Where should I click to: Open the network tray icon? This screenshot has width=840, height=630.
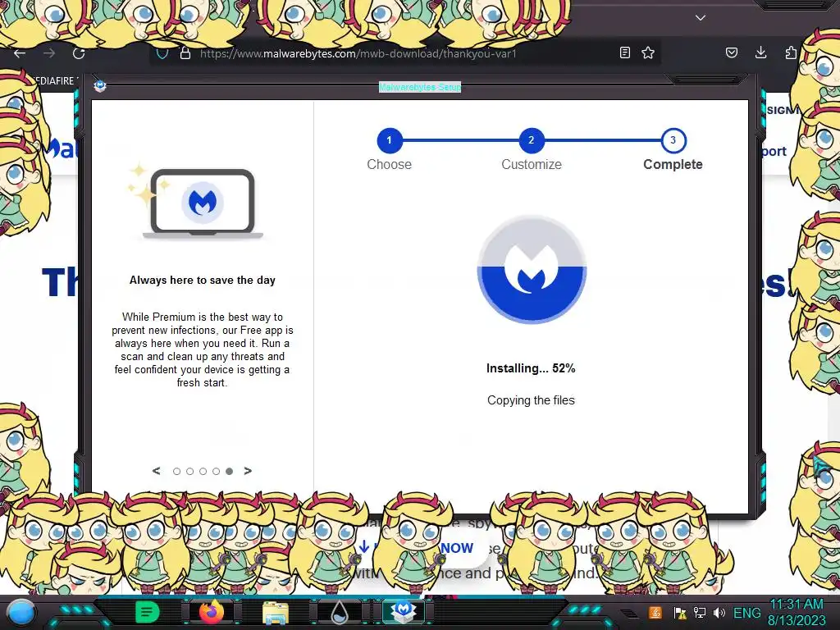tap(700, 613)
